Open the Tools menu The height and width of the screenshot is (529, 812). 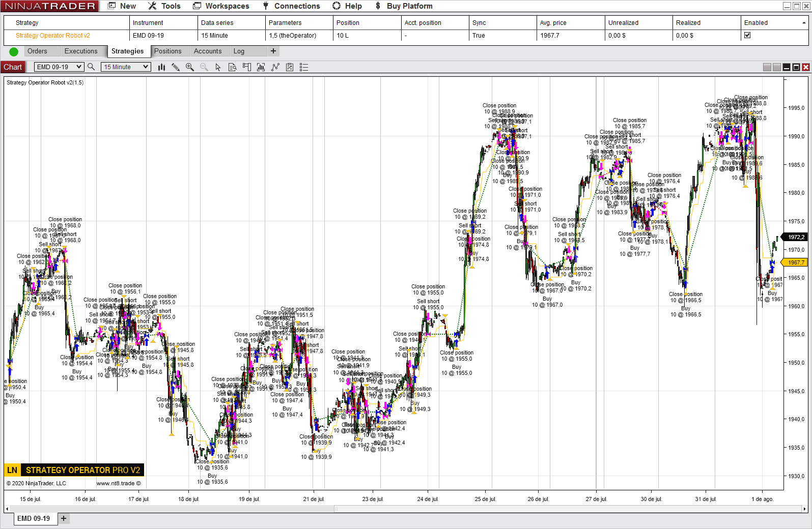coord(164,6)
